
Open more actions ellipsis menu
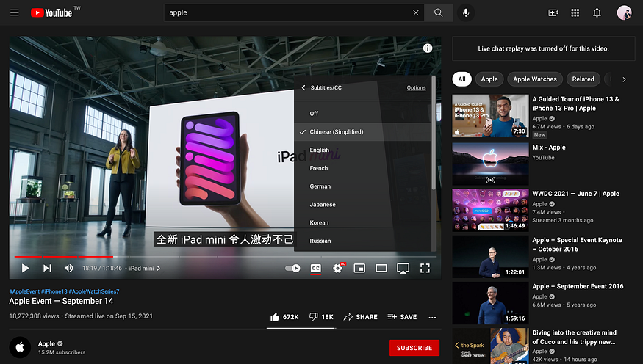tap(432, 317)
